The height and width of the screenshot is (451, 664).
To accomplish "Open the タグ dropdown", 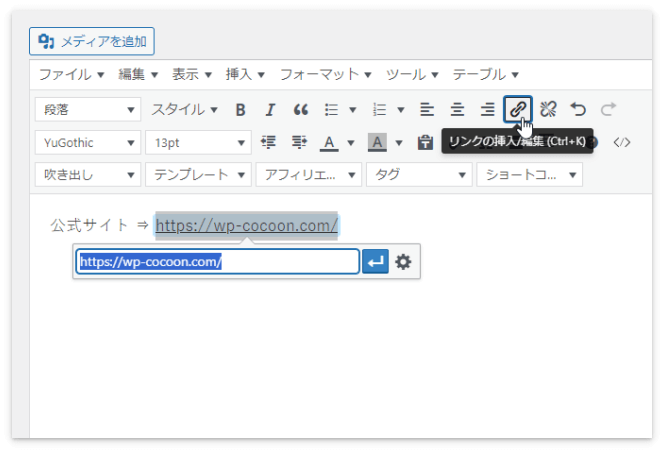I will tap(419, 174).
